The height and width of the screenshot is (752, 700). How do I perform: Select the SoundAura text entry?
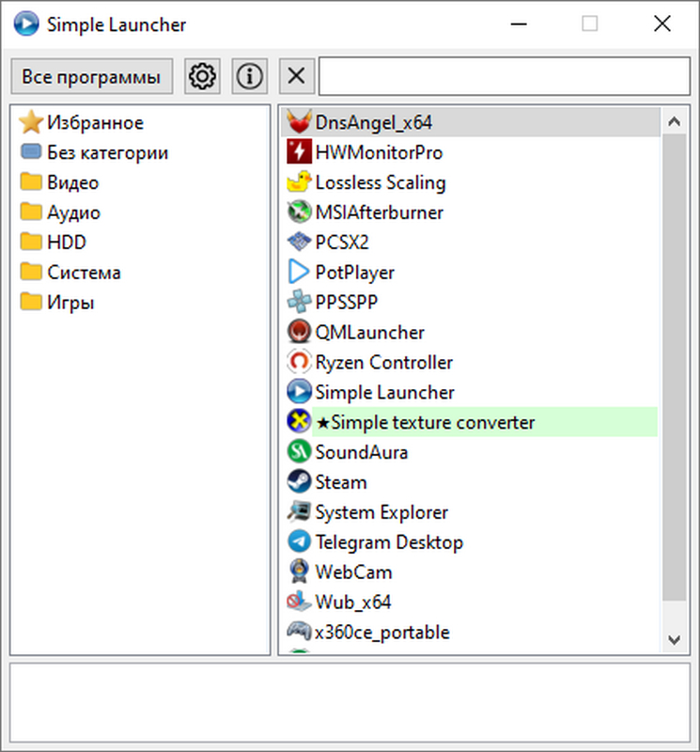click(361, 452)
